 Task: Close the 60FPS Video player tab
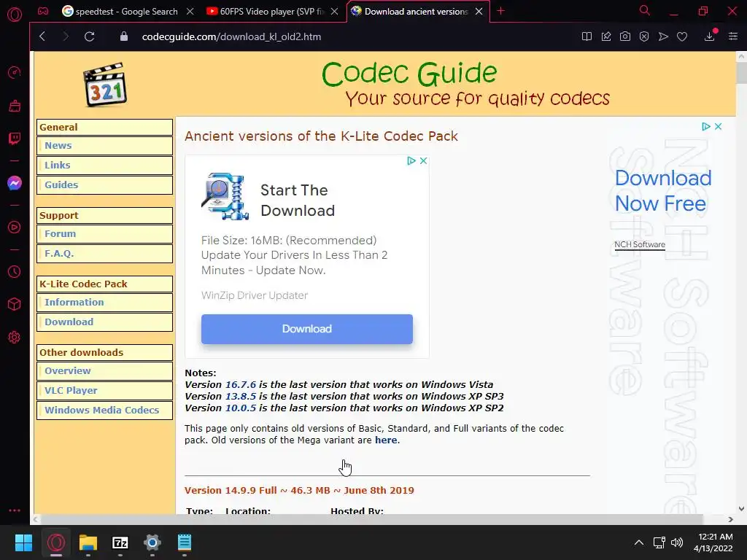(x=334, y=12)
